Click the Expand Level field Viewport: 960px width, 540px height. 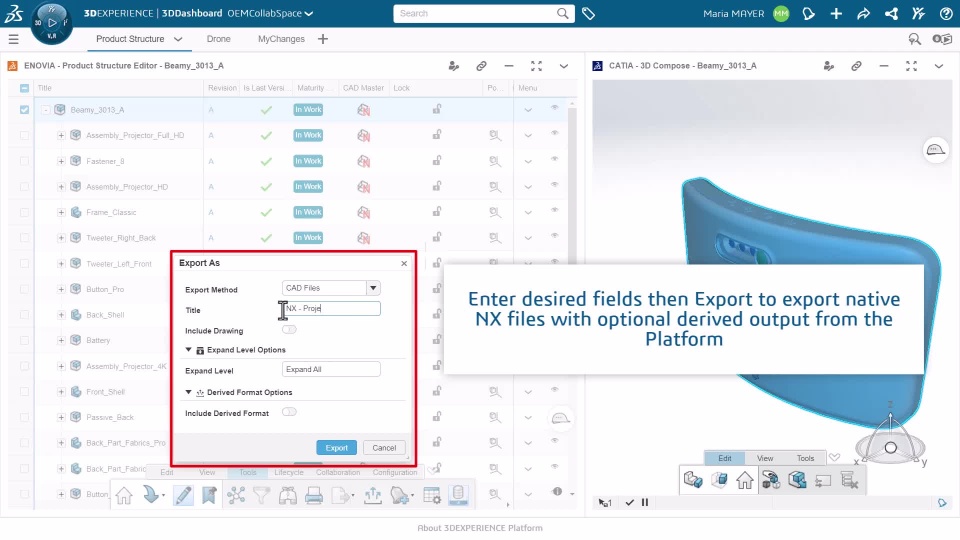(331, 369)
